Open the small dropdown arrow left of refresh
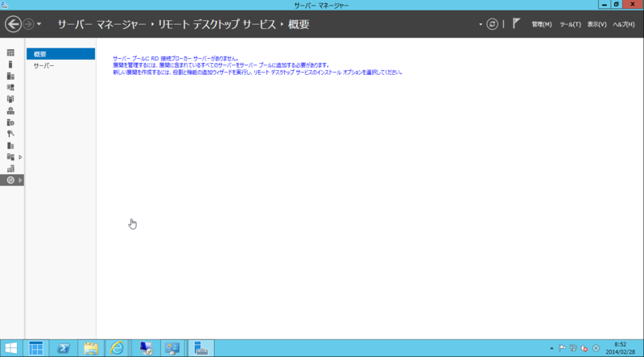The height and width of the screenshot is (357, 644). pyautogui.click(x=481, y=24)
